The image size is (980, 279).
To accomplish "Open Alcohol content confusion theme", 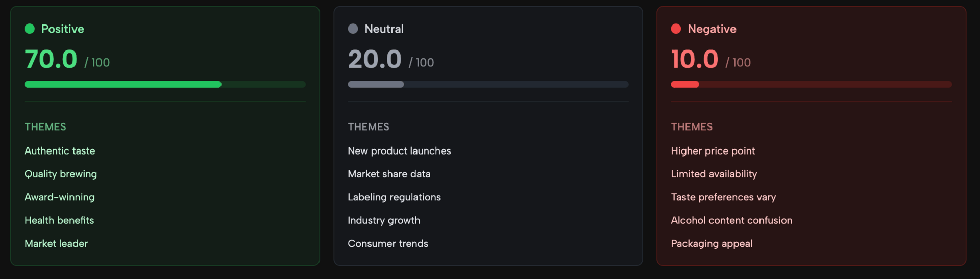I will pyautogui.click(x=731, y=220).
